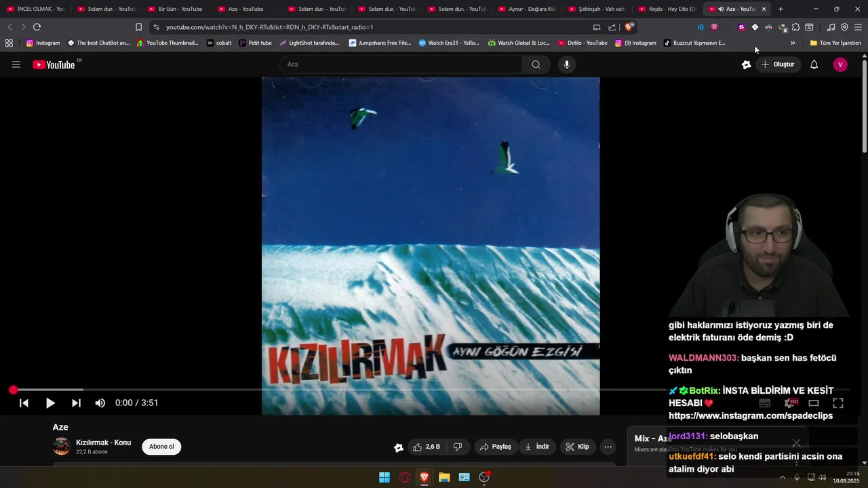Switch to theater mode view
Image resolution: width=868 pixels, height=488 pixels.
[x=814, y=403]
